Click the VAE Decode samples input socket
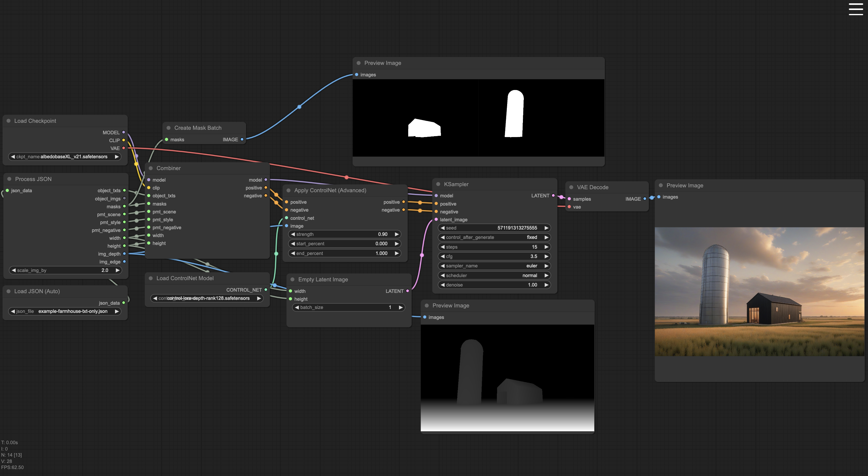Screen dimensions: 868x476 tap(569, 199)
